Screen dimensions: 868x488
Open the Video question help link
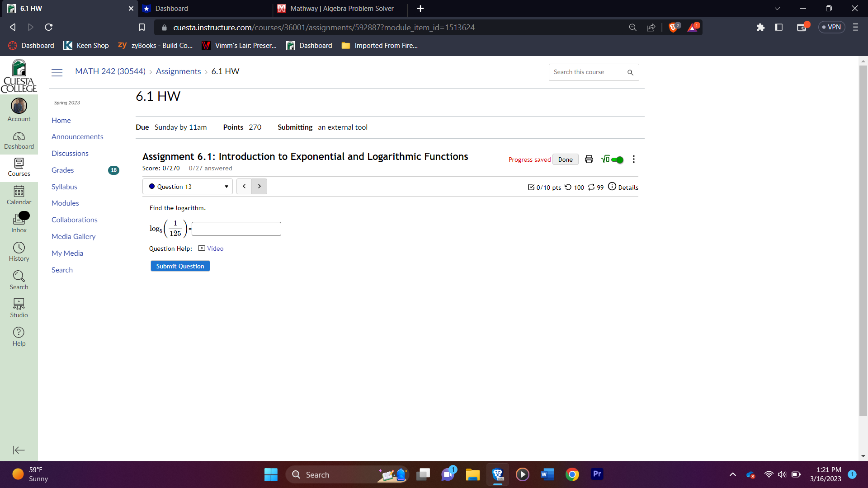click(216, 249)
